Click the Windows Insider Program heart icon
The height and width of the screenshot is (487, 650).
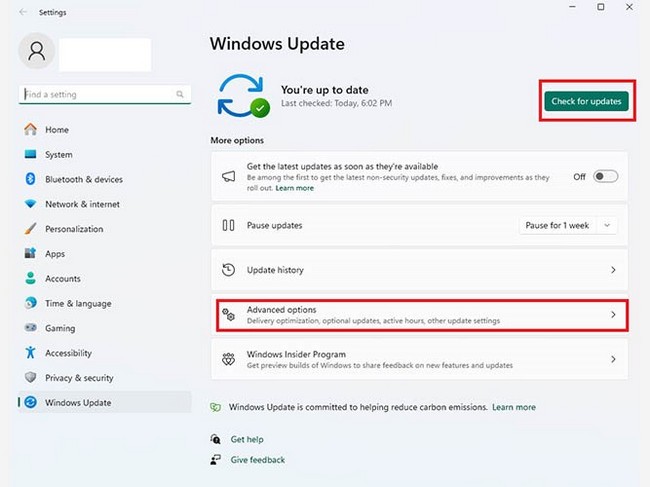pyautogui.click(x=228, y=359)
